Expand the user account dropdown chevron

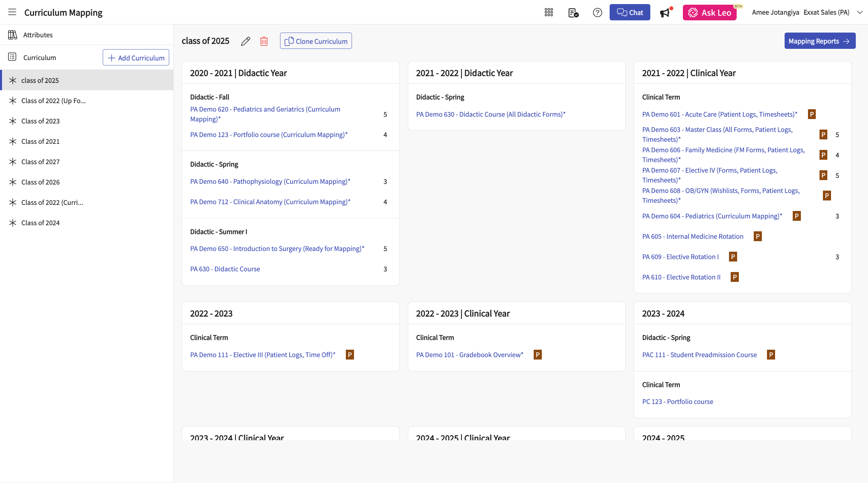860,13
